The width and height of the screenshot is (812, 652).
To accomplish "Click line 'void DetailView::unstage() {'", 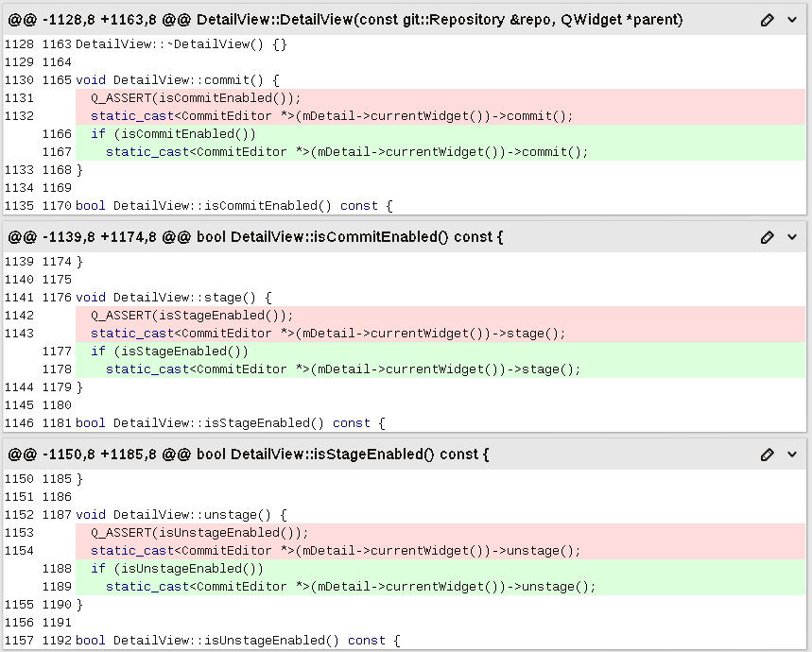I will [181, 515].
